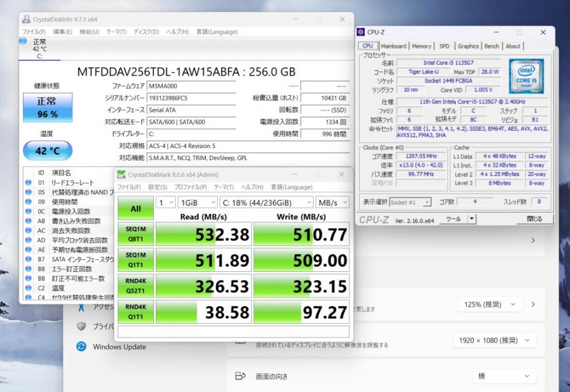This screenshot has height=392, width=570.
Task: Switch to the Mainboard tab in CPU-Z
Action: pos(393,46)
